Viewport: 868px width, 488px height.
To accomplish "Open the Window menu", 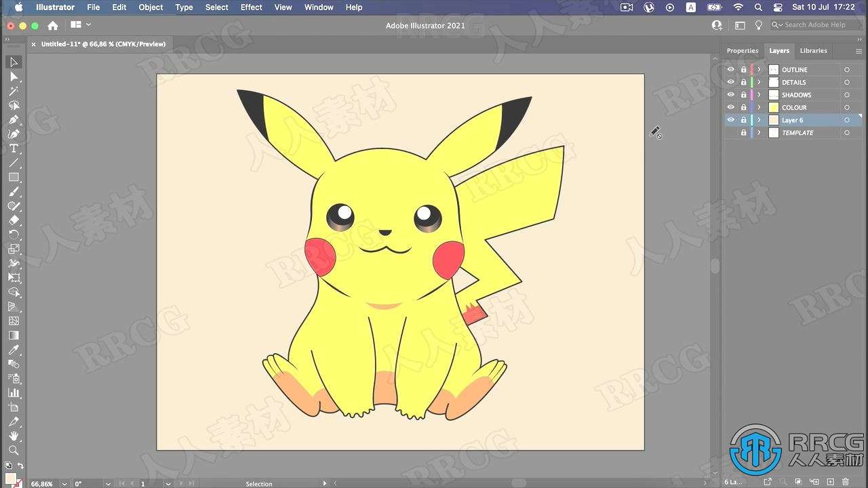I will (x=319, y=7).
